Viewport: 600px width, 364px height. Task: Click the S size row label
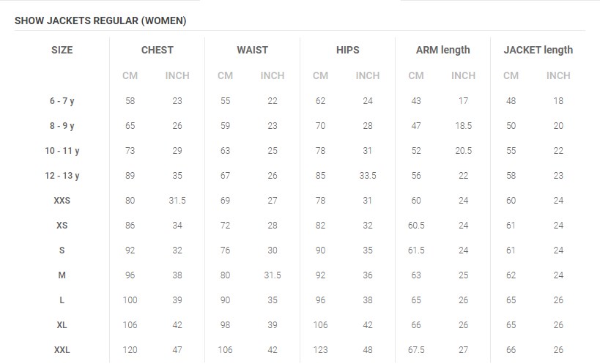62,250
